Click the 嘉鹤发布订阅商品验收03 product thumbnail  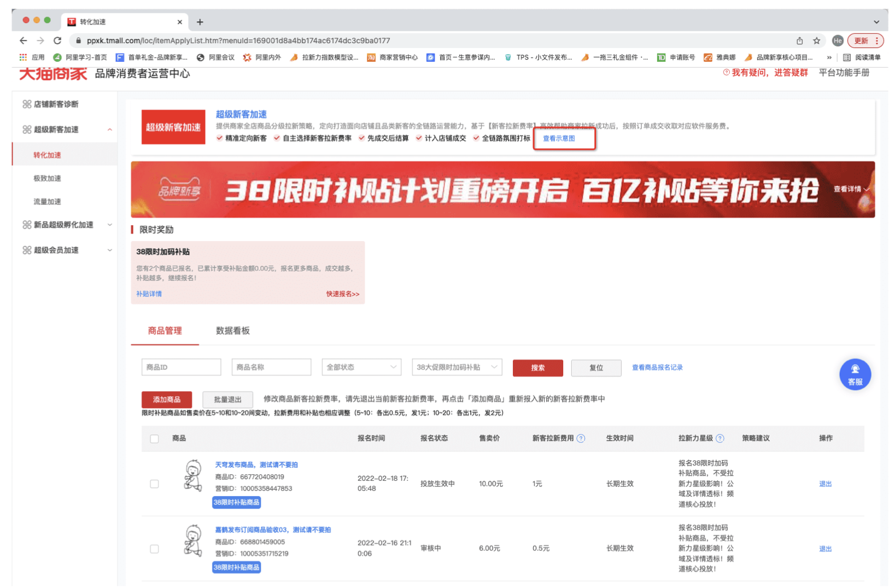tap(192, 540)
